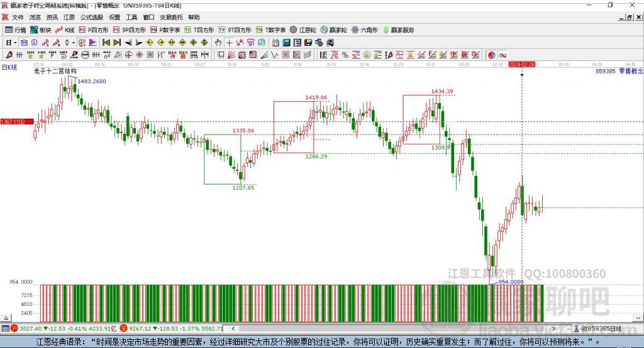Click the 1483.2600 high price label
This screenshot has height=348, width=644.
point(92,81)
